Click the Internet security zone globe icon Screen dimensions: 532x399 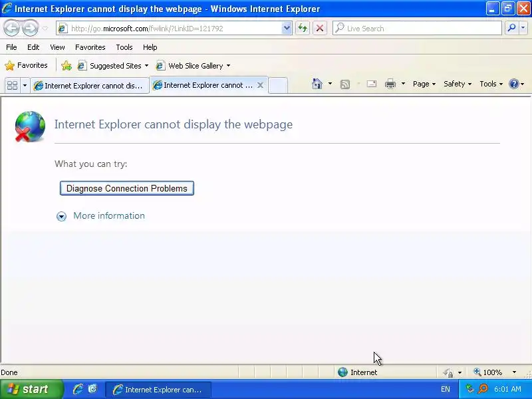[x=342, y=372]
